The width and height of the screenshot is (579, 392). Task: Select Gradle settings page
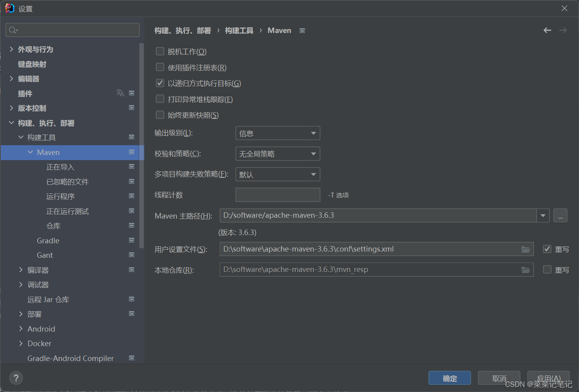(x=48, y=241)
